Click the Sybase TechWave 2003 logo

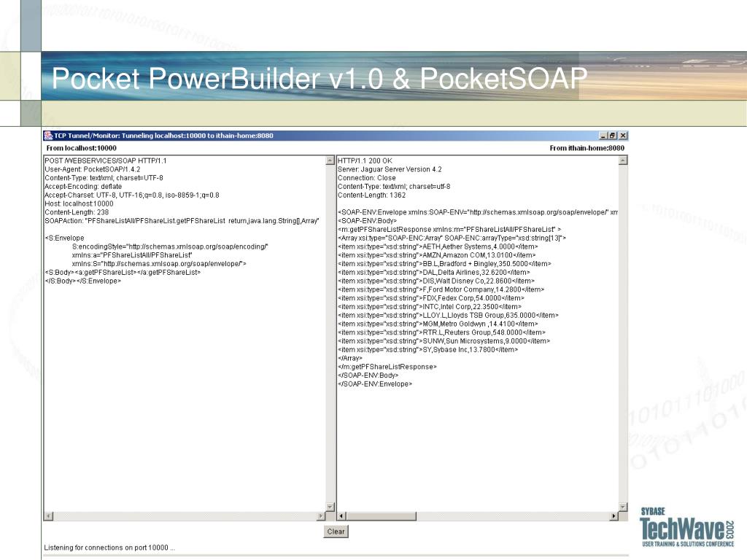pos(687,527)
